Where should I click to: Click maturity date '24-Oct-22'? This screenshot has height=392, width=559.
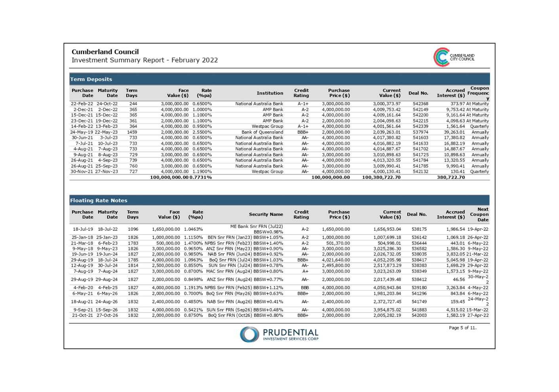pyautogui.click(x=107, y=104)
